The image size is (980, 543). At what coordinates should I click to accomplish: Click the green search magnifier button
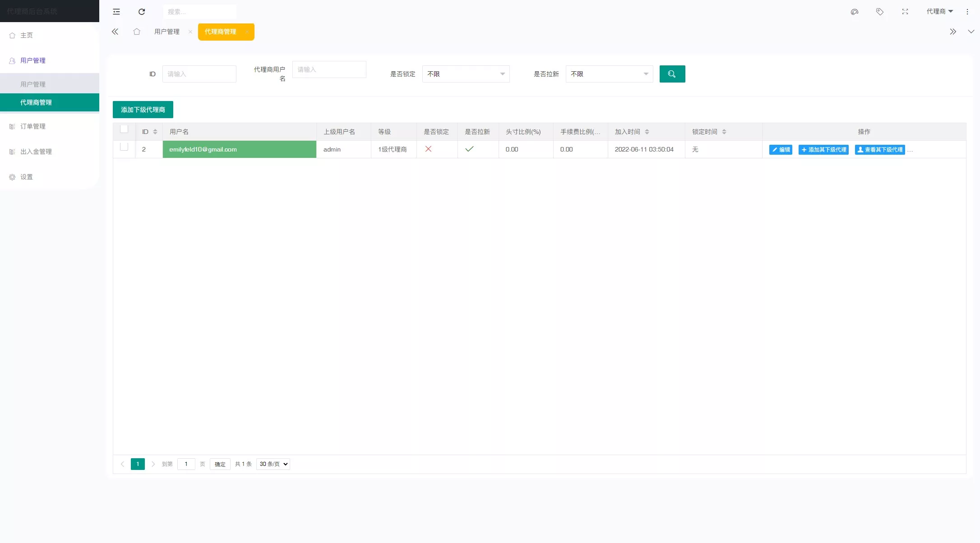click(672, 74)
